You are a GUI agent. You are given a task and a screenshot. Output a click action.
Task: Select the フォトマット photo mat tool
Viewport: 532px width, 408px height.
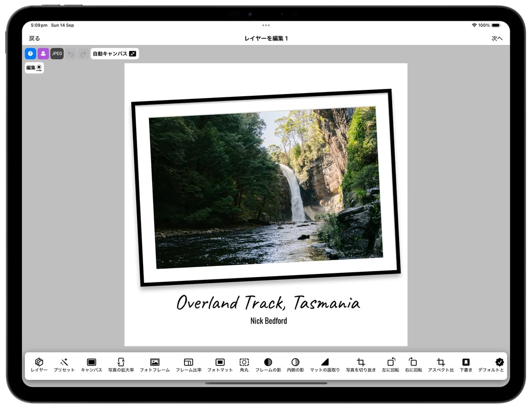(x=220, y=365)
